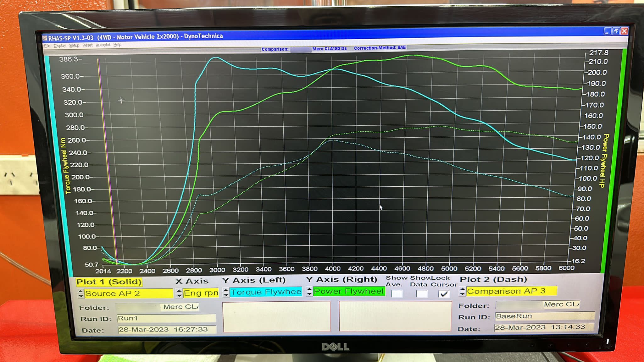Step the Y Axis Left Torque selector
The image size is (644, 362).
point(226,292)
